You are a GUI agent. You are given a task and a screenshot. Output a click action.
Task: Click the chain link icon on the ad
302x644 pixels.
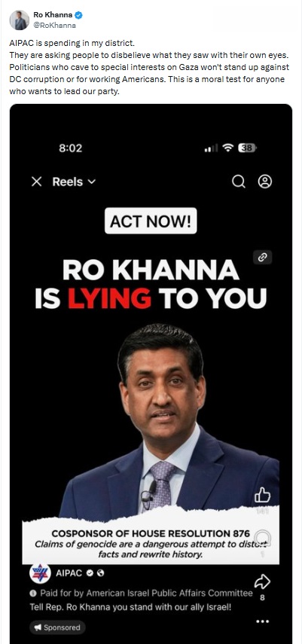pos(263,258)
